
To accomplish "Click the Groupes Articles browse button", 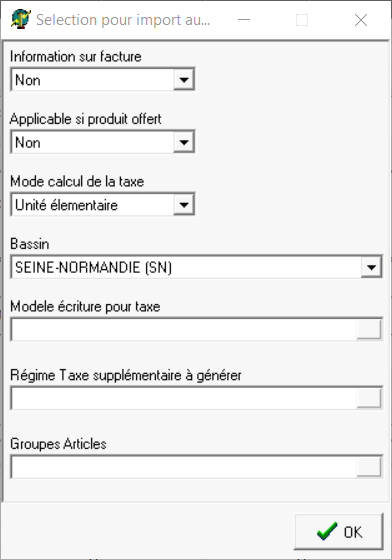I will (x=369, y=466).
